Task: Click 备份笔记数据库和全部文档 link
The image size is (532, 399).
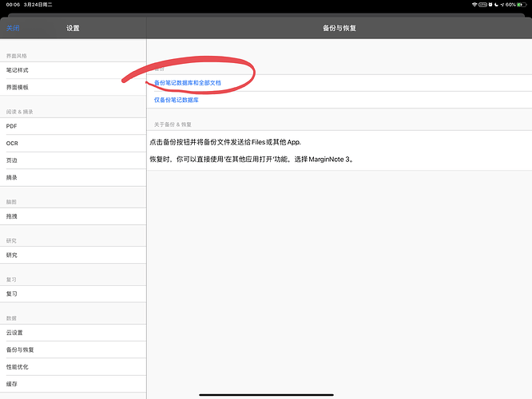Action: [188, 83]
